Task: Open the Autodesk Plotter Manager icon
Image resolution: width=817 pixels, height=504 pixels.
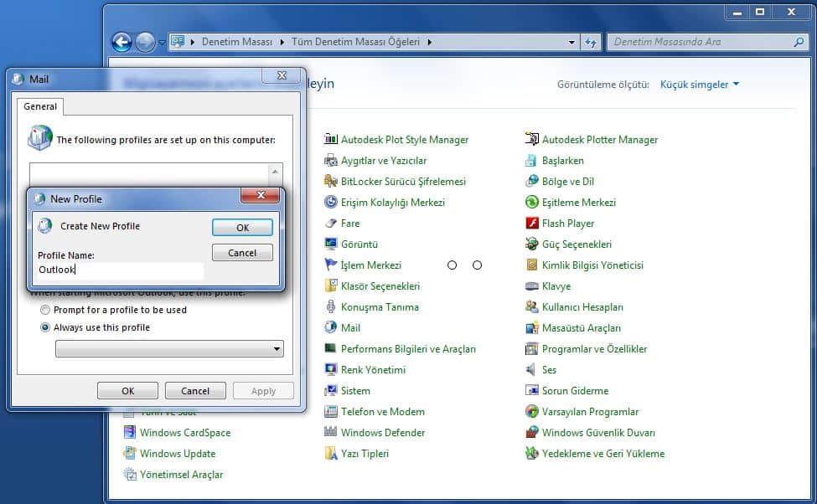Action: click(532, 140)
